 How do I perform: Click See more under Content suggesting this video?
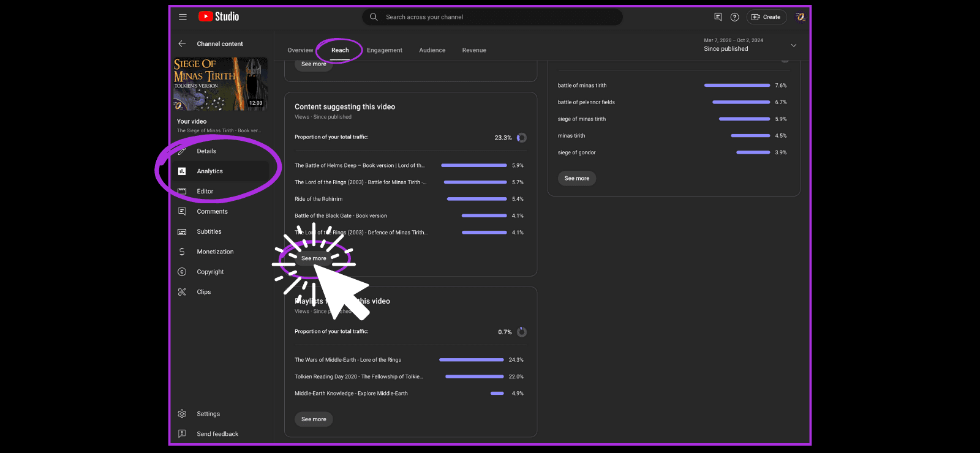point(314,258)
